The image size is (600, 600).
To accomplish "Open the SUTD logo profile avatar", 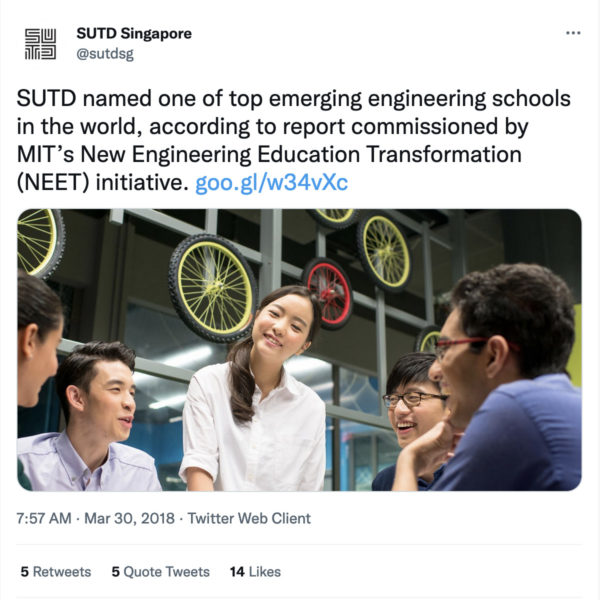I will tap(40, 44).
